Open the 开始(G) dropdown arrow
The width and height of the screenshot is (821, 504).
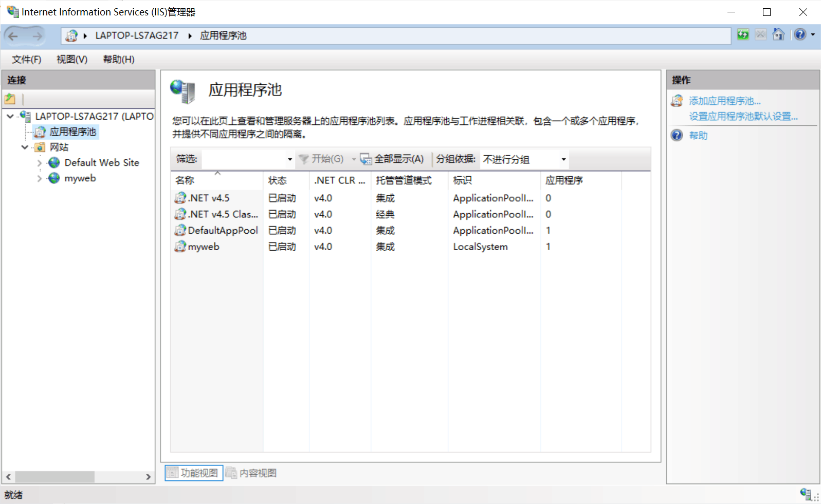point(354,159)
